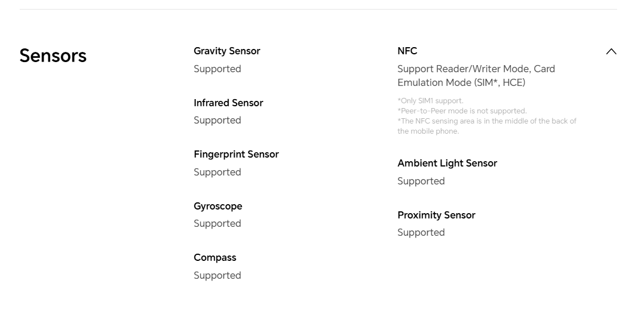Select the Compass label
Viewport: 644px width, 314px height.
tap(215, 257)
